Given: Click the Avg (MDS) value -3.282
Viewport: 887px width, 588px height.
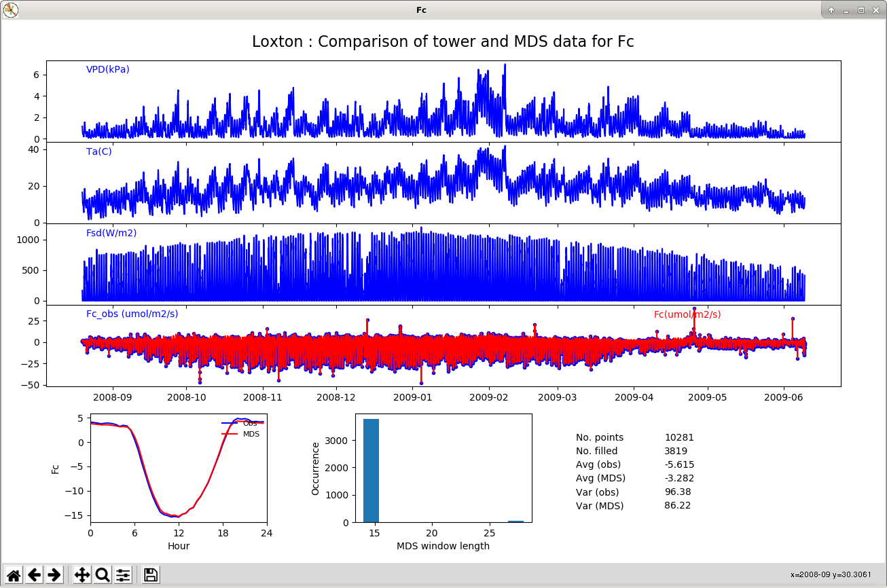Looking at the screenshot, I should pyautogui.click(x=679, y=478).
